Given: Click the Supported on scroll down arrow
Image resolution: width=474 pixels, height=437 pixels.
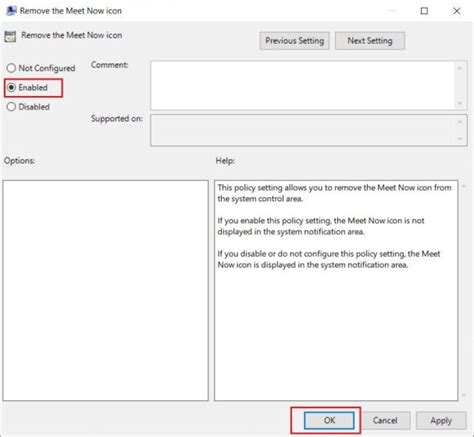Looking at the screenshot, I should [460, 139].
